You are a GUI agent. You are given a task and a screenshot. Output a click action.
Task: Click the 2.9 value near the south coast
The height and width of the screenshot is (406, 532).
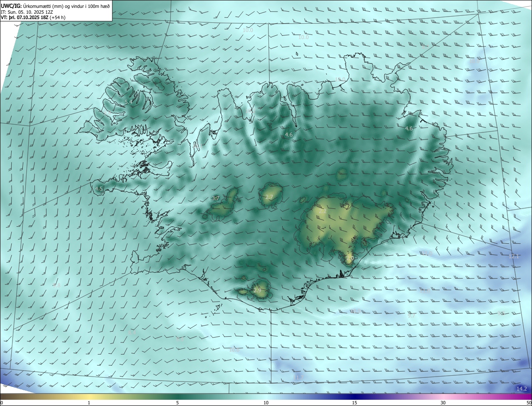257,291
